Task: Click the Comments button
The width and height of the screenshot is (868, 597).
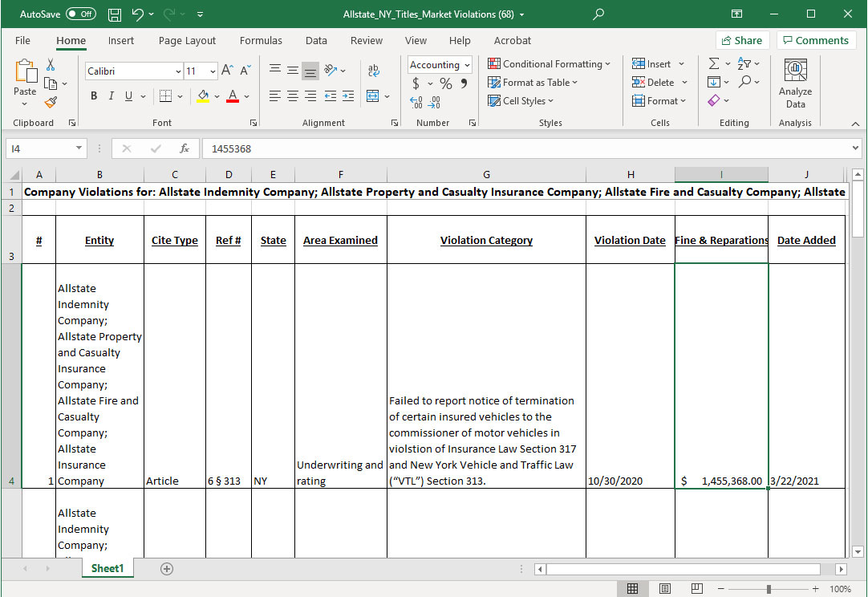Action: [816, 40]
